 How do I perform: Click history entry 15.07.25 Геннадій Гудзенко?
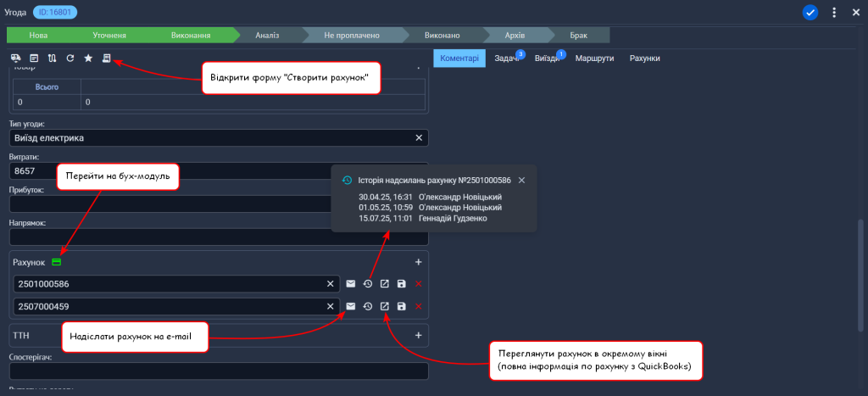424,219
